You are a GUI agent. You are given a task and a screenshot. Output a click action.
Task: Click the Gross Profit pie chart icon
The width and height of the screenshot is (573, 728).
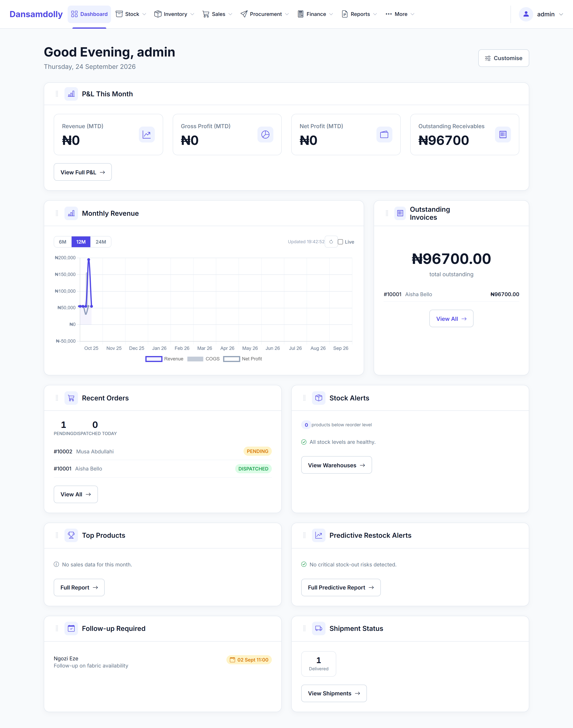pyautogui.click(x=265, y=135)
